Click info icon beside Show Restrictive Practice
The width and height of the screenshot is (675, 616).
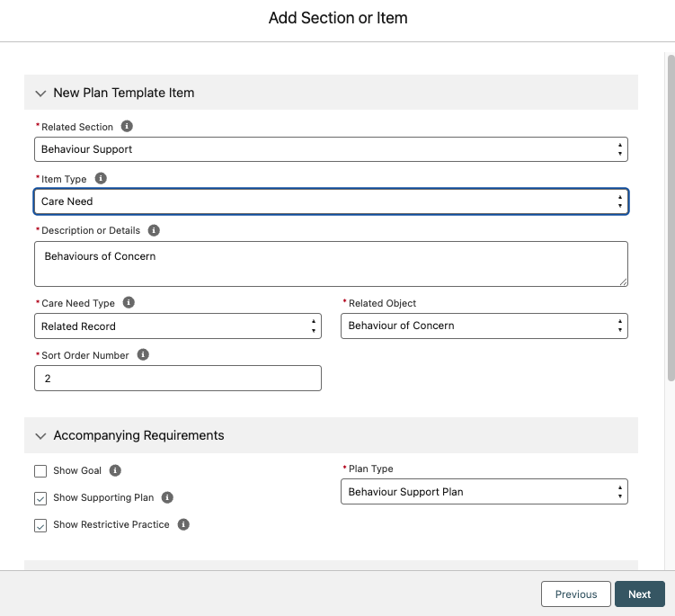(183, 524)
